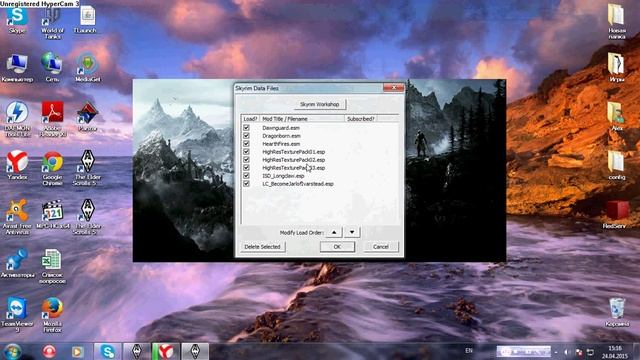Open the Список вопросов spreadsheet file
This screenshot has height=360, width=640.
(x=52, y=266)
